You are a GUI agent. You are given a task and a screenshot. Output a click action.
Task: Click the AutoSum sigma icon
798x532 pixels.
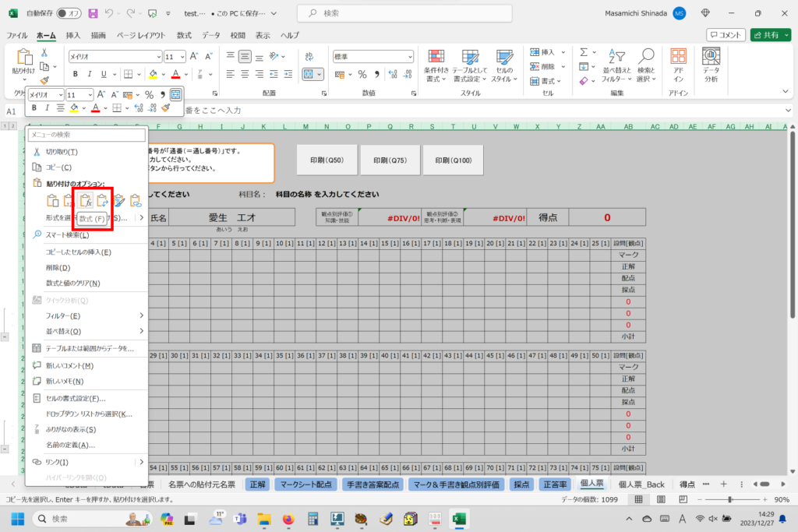pyautogui.click(x=584, y=52)
